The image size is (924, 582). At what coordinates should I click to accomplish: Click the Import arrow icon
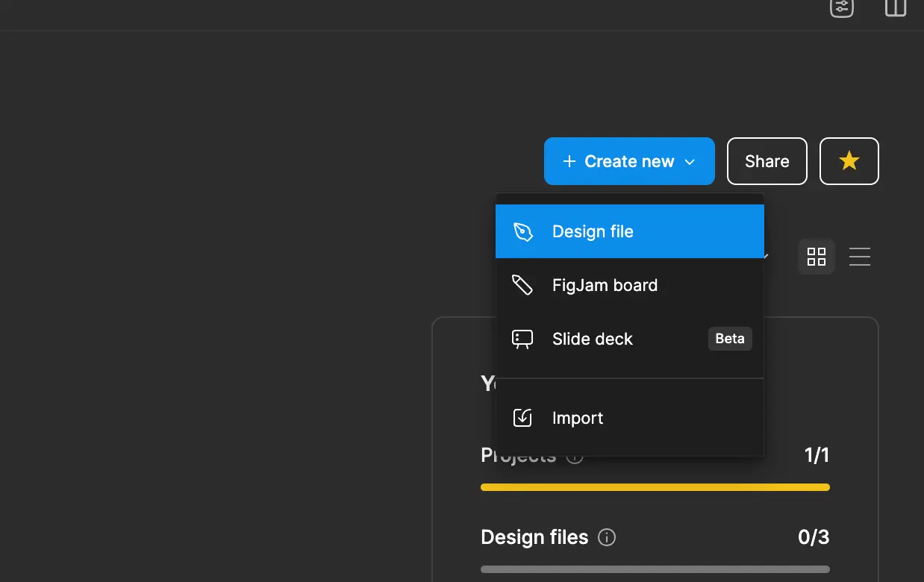point(522,418)
